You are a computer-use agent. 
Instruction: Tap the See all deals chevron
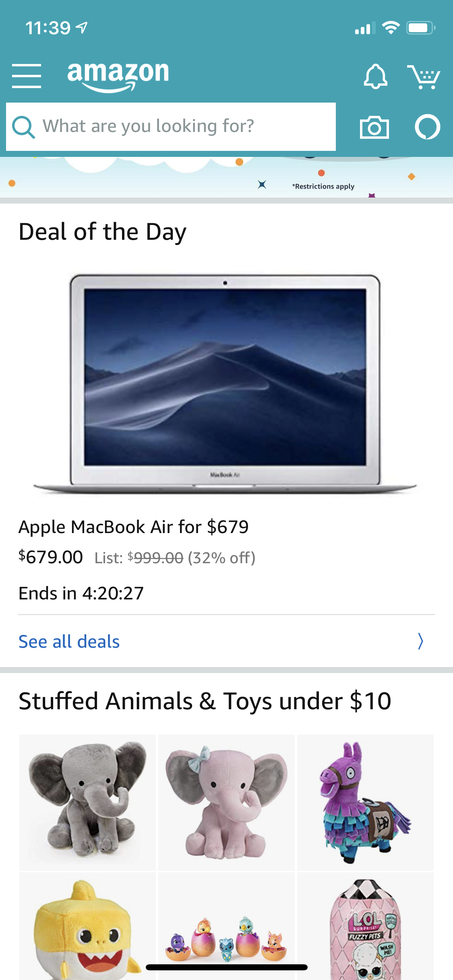420,641
